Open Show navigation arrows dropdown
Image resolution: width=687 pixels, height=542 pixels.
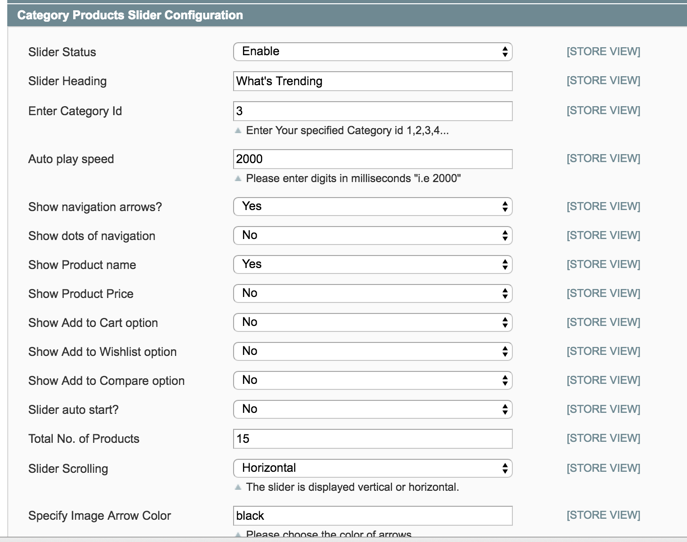[x=372, y=206]
